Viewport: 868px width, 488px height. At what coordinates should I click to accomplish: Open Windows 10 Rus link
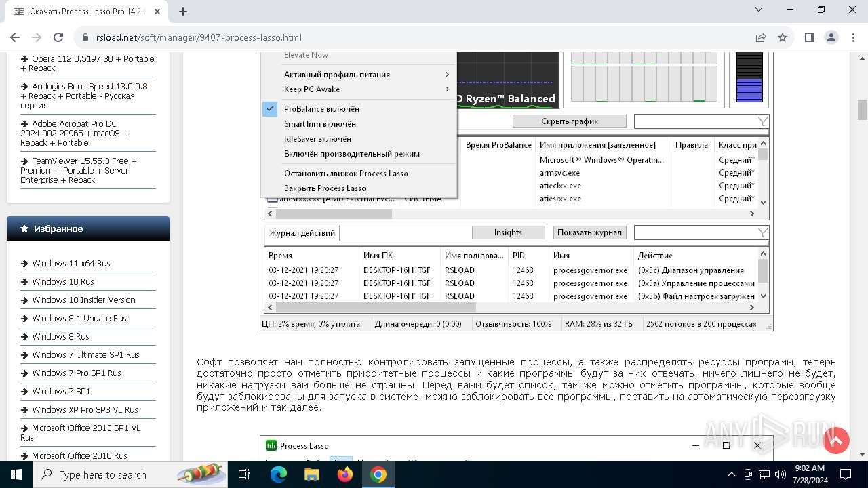[x=63, y=281]
